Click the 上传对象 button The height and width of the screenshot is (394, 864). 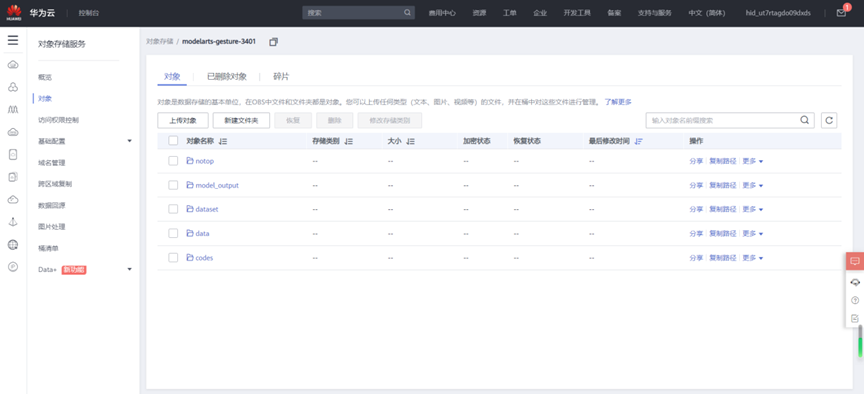(x=183, y=120)
